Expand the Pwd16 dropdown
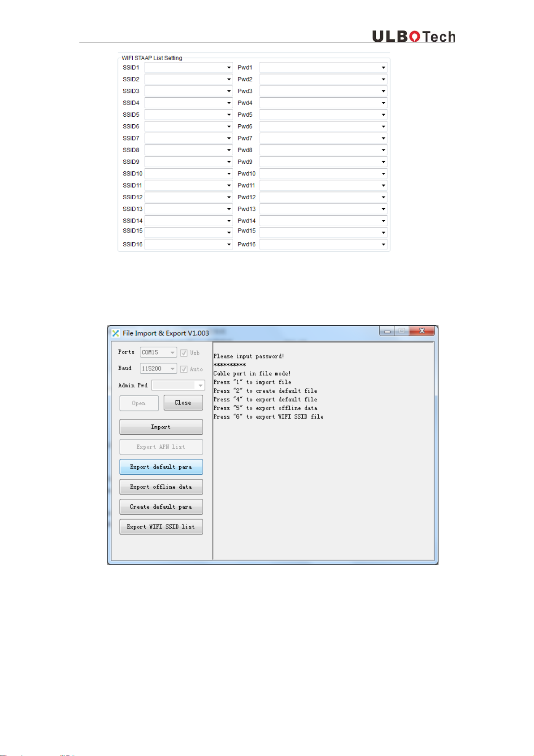The width and height of the screenshot is (534, 756). pos(383,245)
